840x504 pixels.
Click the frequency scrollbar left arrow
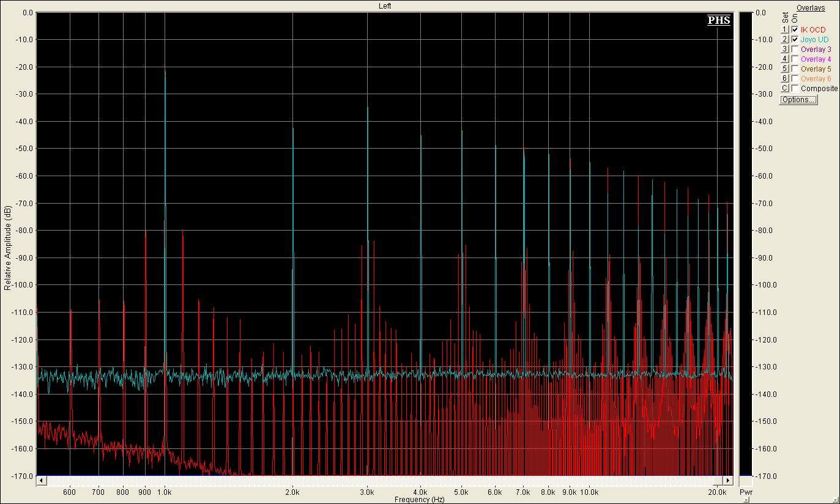[41, 480]
